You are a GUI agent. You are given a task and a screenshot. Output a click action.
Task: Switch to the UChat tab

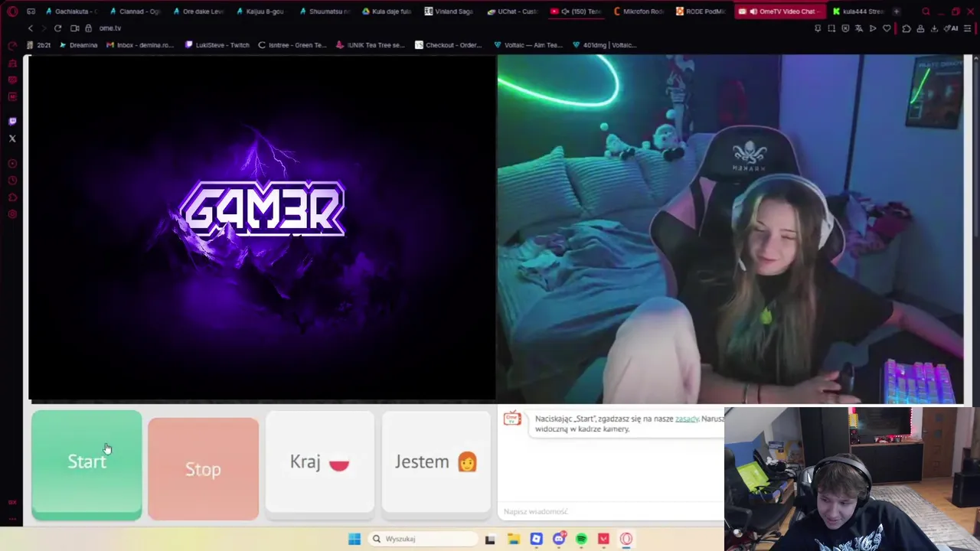coord(513,11)
